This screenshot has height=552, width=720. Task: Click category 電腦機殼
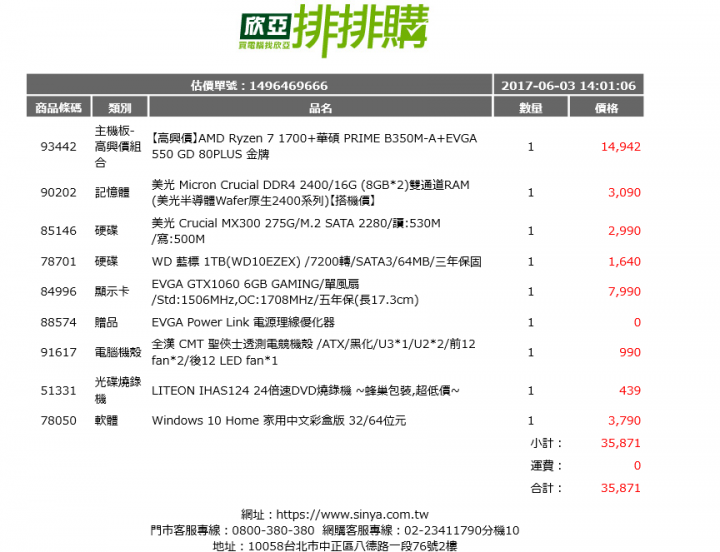(x=118, y=352)
